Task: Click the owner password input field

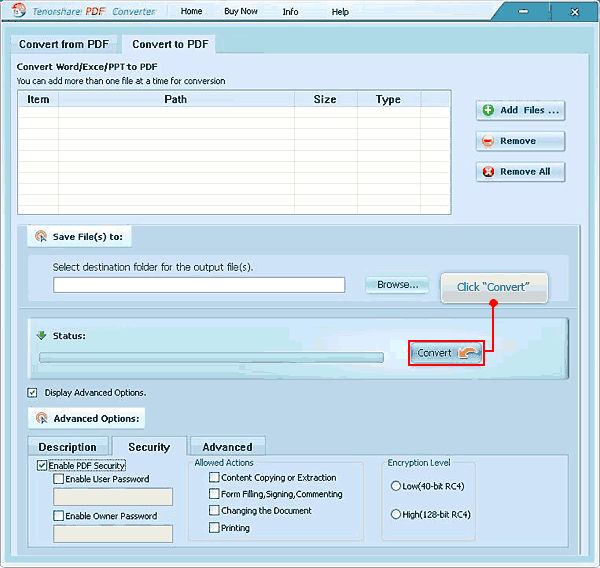Action: [113, 534]
